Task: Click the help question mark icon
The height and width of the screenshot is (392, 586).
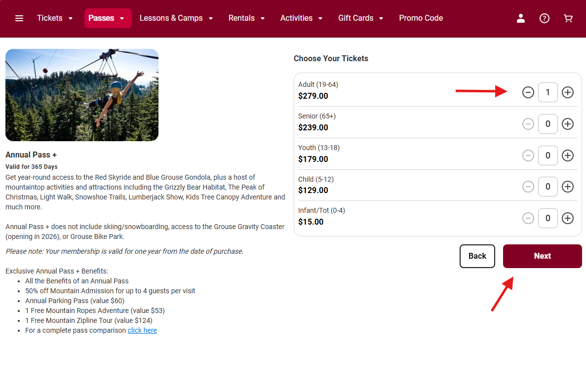Action: click(x=545, y=18)
